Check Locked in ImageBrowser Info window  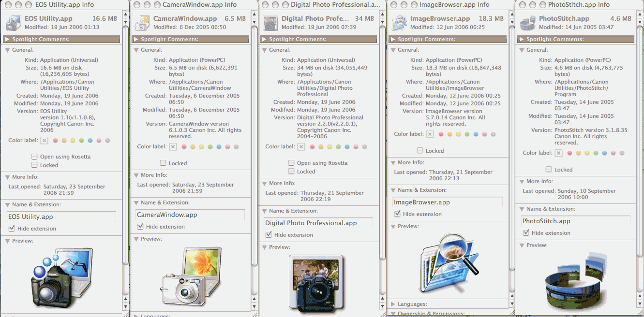420,151
